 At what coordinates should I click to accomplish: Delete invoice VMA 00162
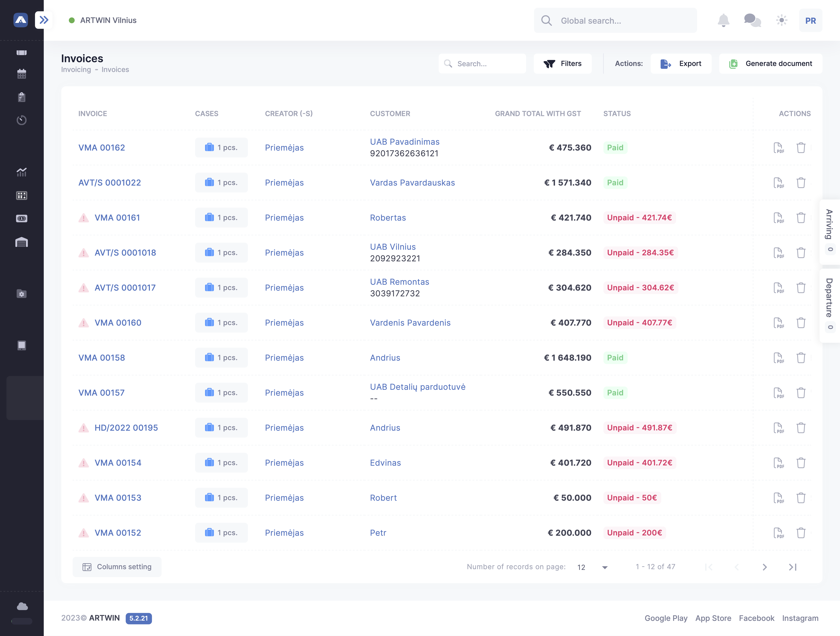pos(801,148)
